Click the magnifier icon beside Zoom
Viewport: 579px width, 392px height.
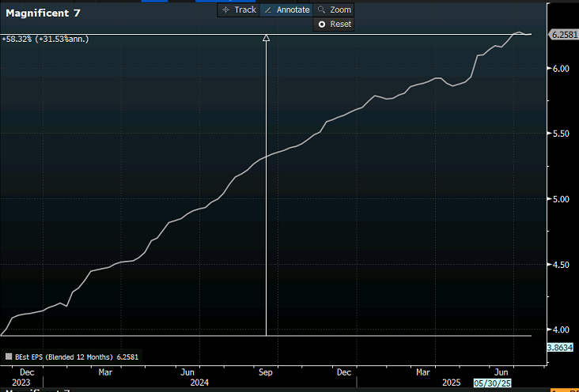pyautogui.click(x=321, y=10)
